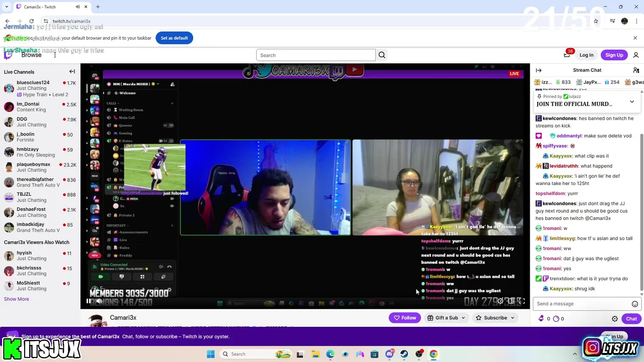Open the Windows Start menu

coord(211,354)
